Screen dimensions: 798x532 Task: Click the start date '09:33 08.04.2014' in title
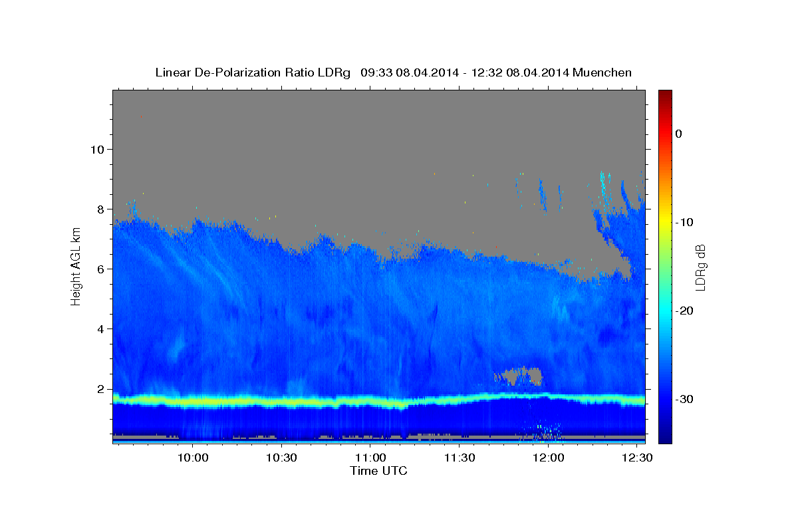coord(410,72)
